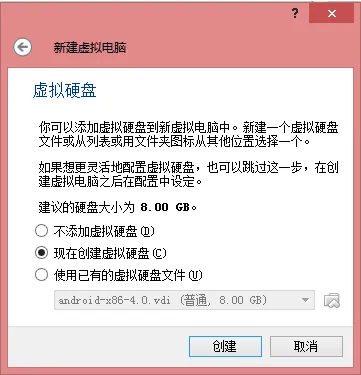
Task: Go back using the round arrow icon
Action: click(x=23, y=47)
